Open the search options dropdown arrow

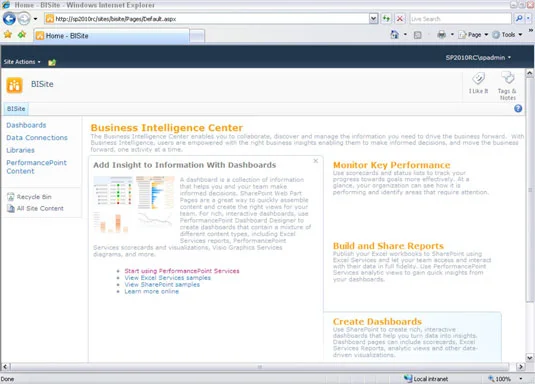pos(529,18)
